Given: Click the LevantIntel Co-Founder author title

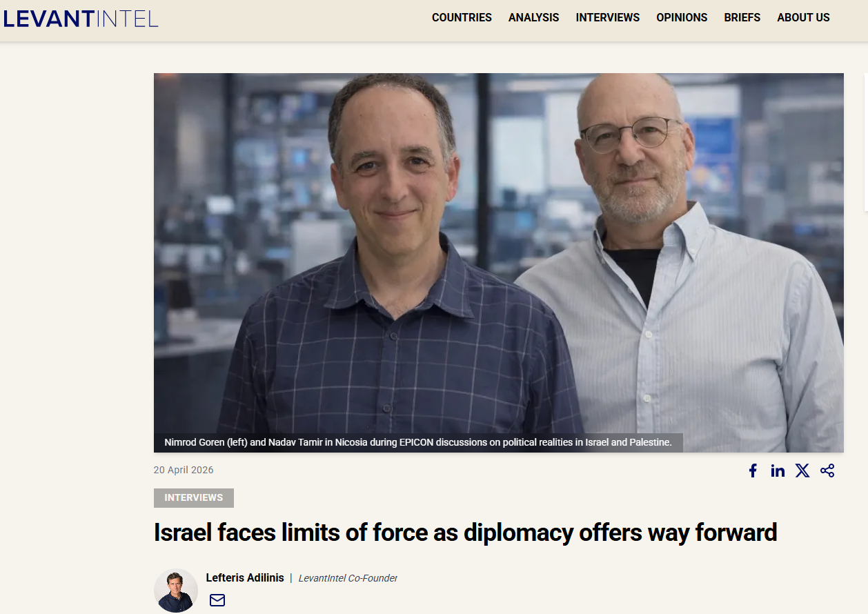Looking at the screenshot, I should tap(348, 578).
